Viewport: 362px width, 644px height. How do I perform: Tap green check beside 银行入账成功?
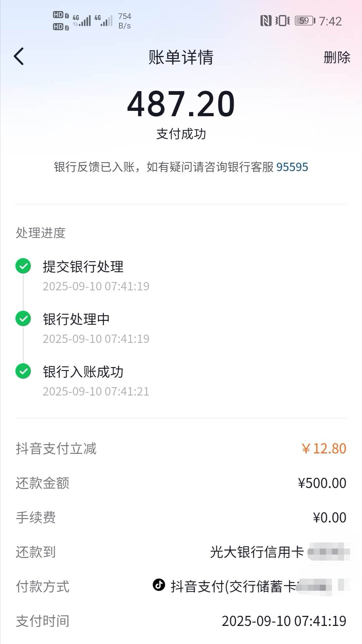pos(23,371)
